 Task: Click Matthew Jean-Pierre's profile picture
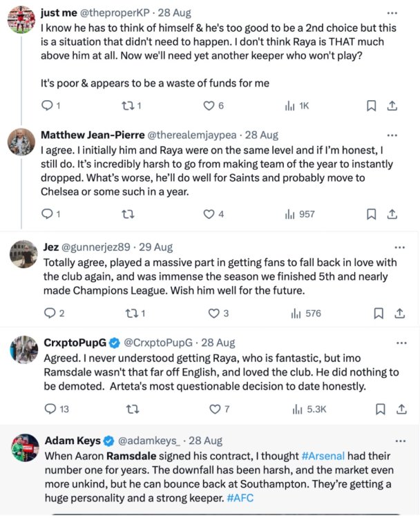pyautogui.click(x=21, y=142)
